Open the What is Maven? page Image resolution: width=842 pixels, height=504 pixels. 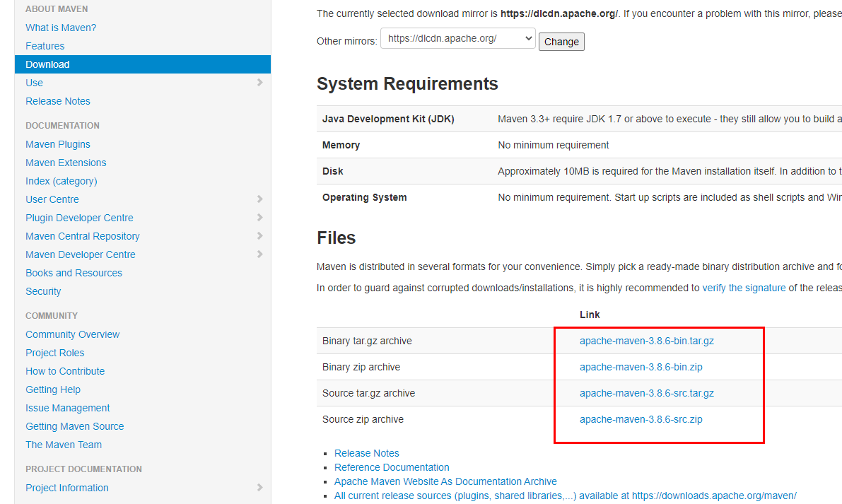pyautogui.click(x=61, y=28)
